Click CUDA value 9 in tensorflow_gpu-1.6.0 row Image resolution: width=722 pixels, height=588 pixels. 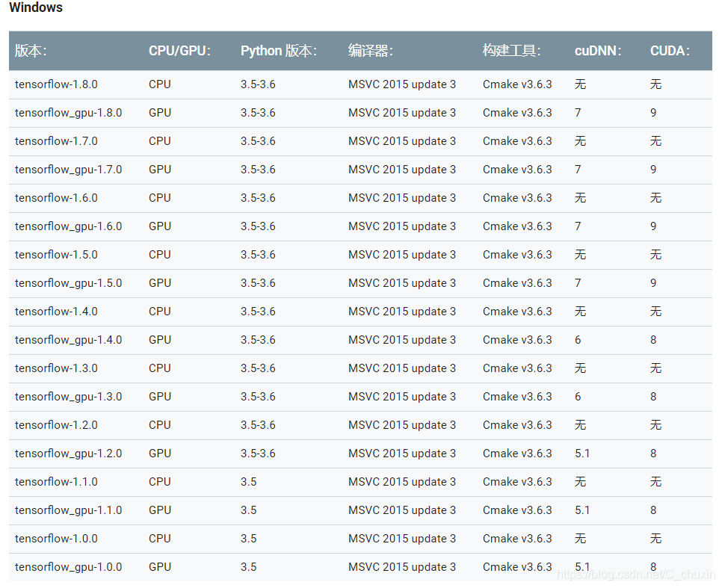(653, 226)
